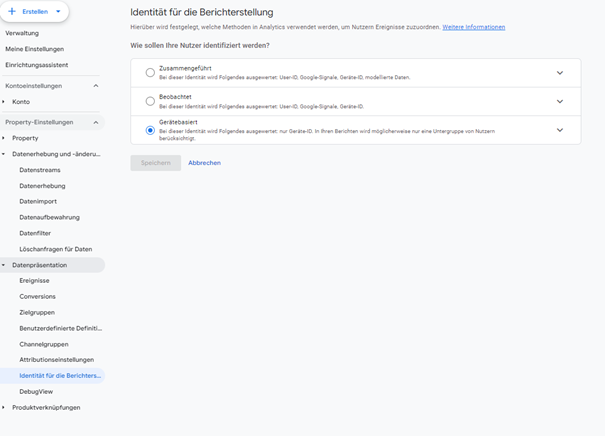Select the Zusammengeführt radio option
Screen dimensions: 605x436
(x=150, y=72)
